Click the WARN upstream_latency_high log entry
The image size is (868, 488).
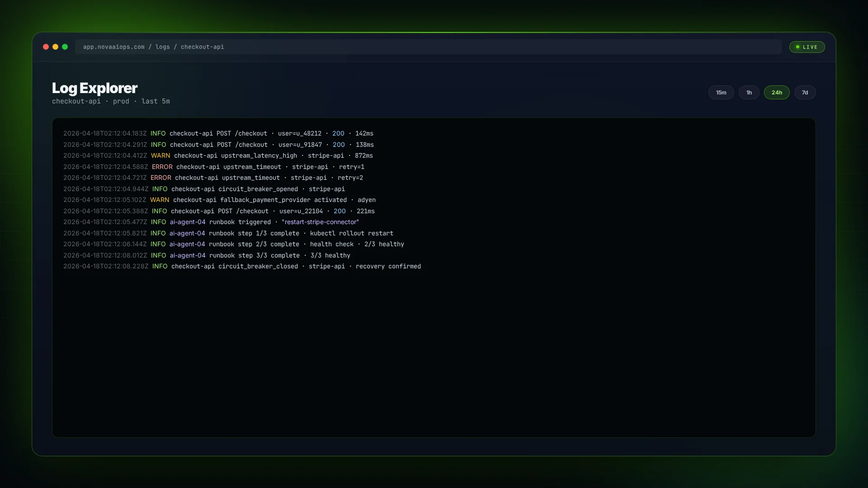click(x=218, y=155)
